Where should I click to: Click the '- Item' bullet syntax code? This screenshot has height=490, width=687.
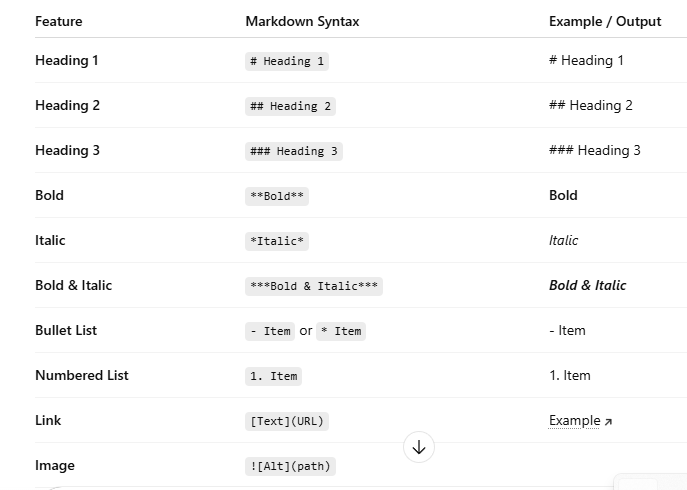point(270,331)
